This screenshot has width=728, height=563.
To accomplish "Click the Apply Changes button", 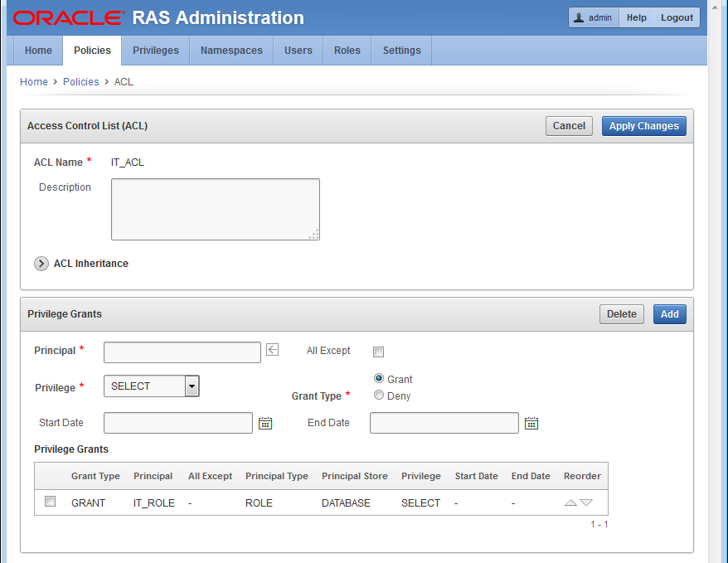I will [x=643, y=126].
